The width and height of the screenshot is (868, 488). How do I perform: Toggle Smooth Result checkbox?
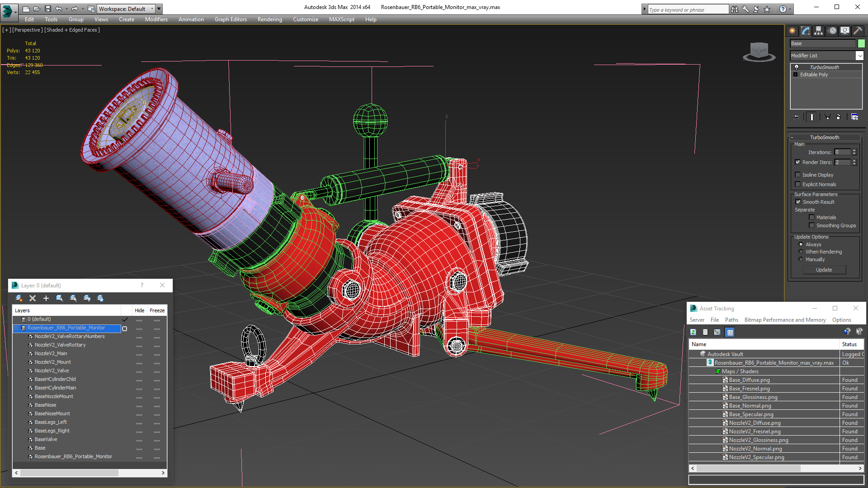(798, 202)
